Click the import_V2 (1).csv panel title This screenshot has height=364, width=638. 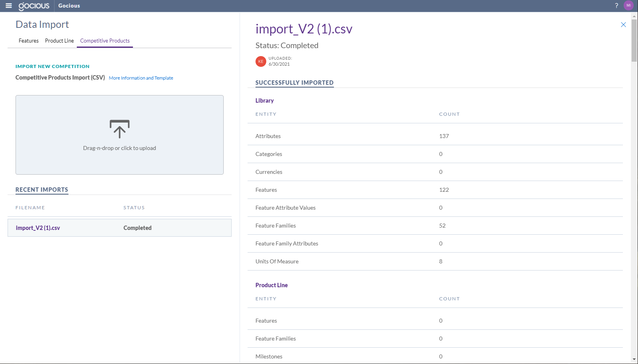304,29
